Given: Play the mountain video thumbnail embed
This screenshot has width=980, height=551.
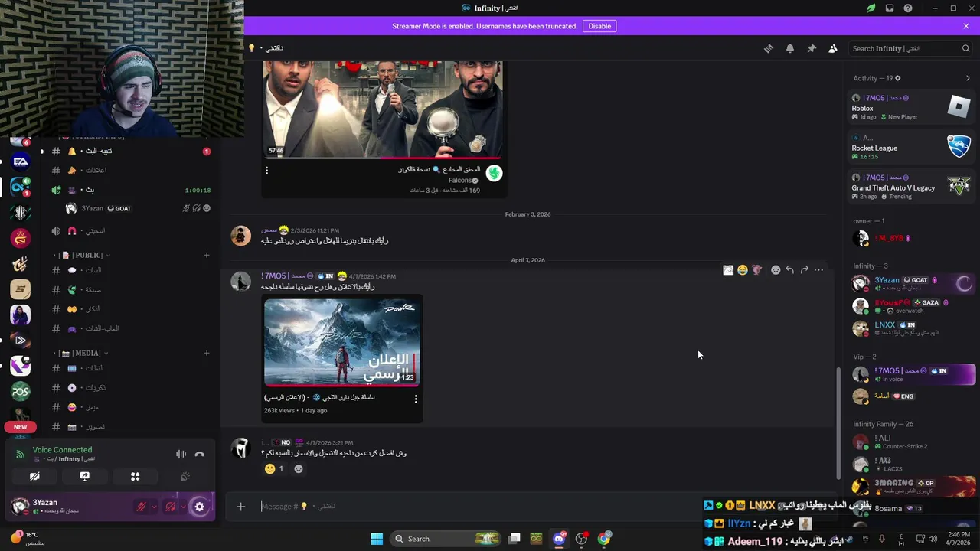Looking at the screenshot, I should (341, 342).
